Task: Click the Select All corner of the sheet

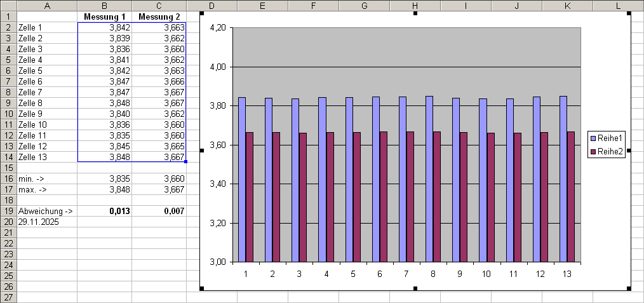Action: point(8,6)
